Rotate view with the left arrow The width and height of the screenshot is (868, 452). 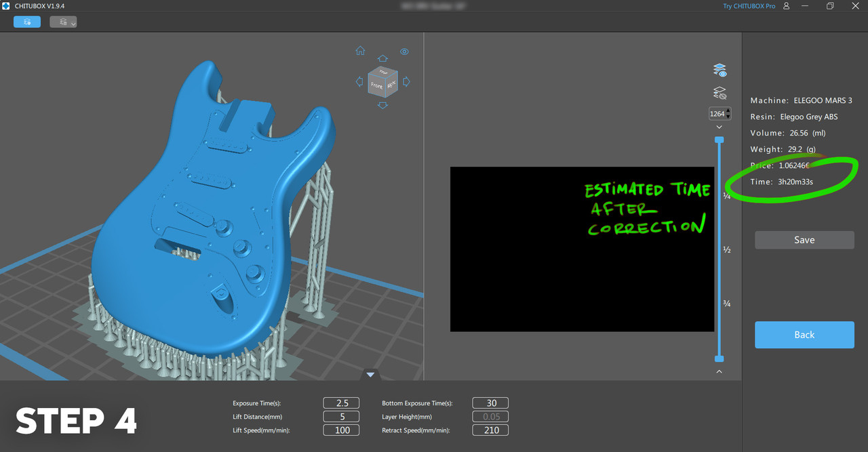359,82
